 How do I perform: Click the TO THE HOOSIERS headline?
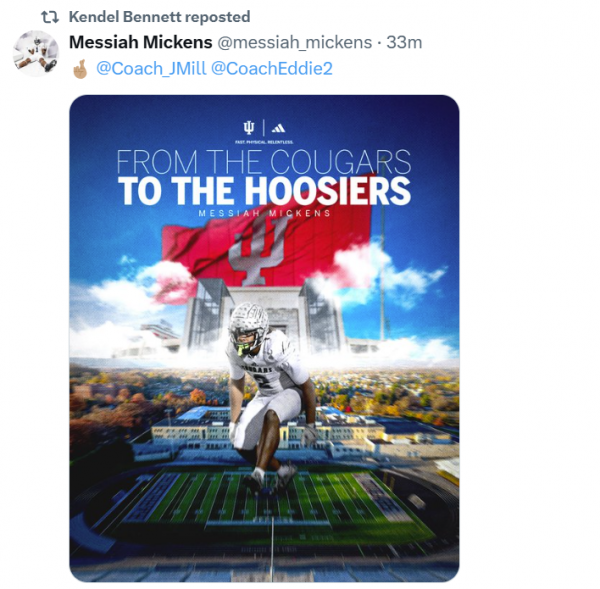tap(264, 191)
